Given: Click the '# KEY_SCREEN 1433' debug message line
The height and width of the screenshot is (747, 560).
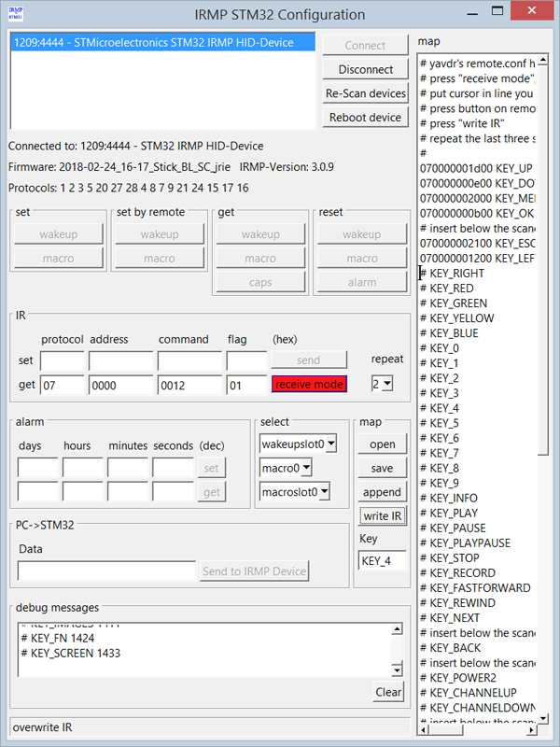Looking at the screenshot, I should pyautogui.click(x=71, y=653).
